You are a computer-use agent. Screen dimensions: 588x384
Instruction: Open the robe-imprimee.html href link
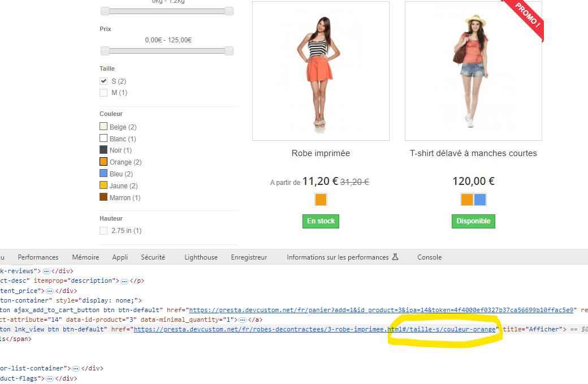coord(314,329)
